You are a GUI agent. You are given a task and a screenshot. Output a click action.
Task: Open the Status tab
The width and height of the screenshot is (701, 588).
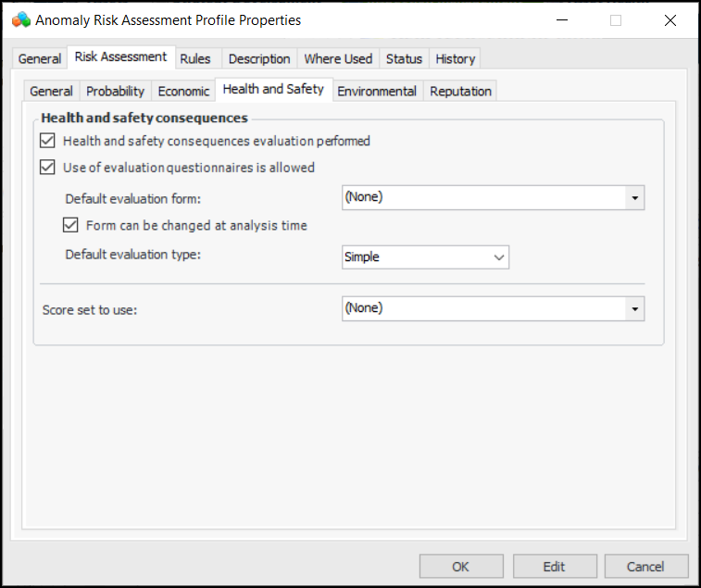404,58
